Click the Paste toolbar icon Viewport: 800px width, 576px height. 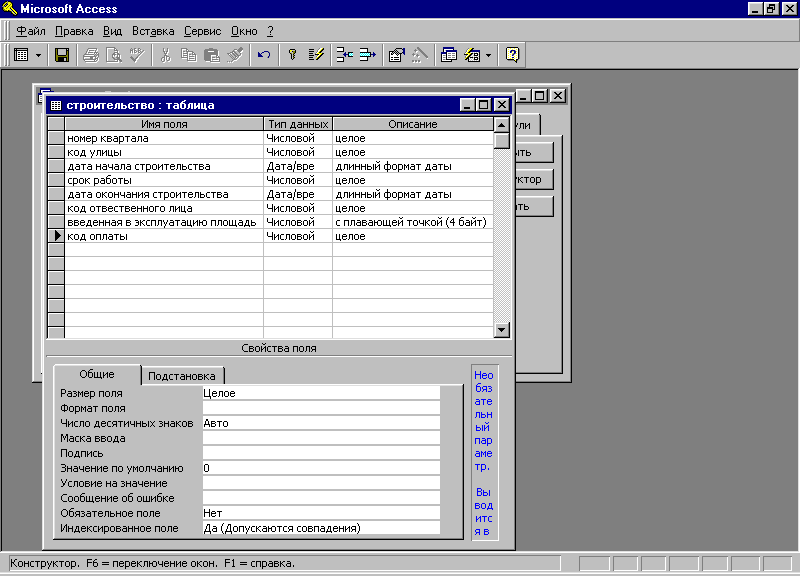[x=211, y=55]
